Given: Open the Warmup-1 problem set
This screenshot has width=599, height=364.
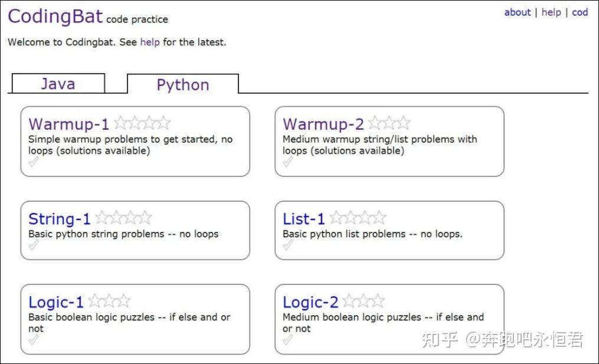Looking at the screenshot, I should pyautogui.click(x=69, y=124).
